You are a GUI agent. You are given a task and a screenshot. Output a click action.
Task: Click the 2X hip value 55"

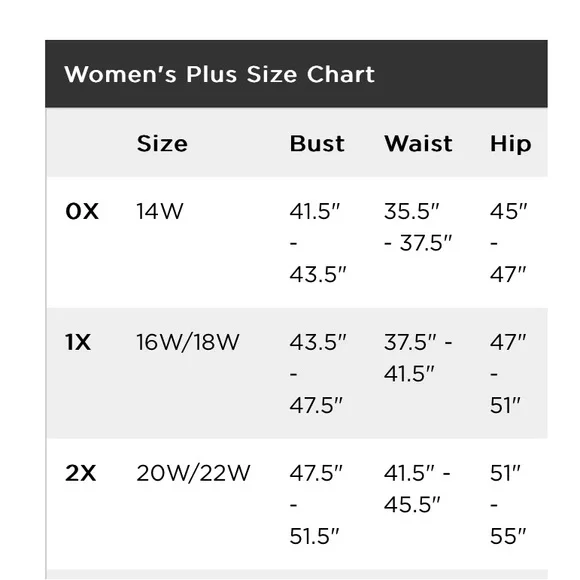[x=508, y=536]
